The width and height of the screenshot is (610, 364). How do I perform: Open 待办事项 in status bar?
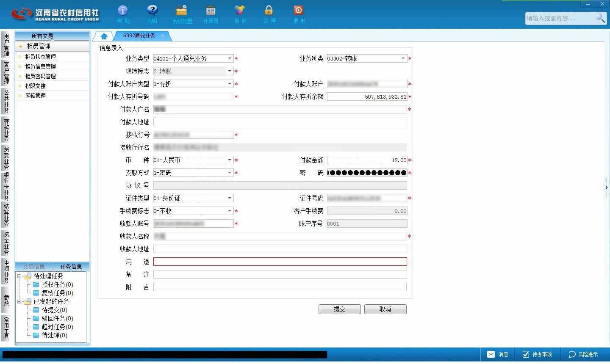pos(537,354)
